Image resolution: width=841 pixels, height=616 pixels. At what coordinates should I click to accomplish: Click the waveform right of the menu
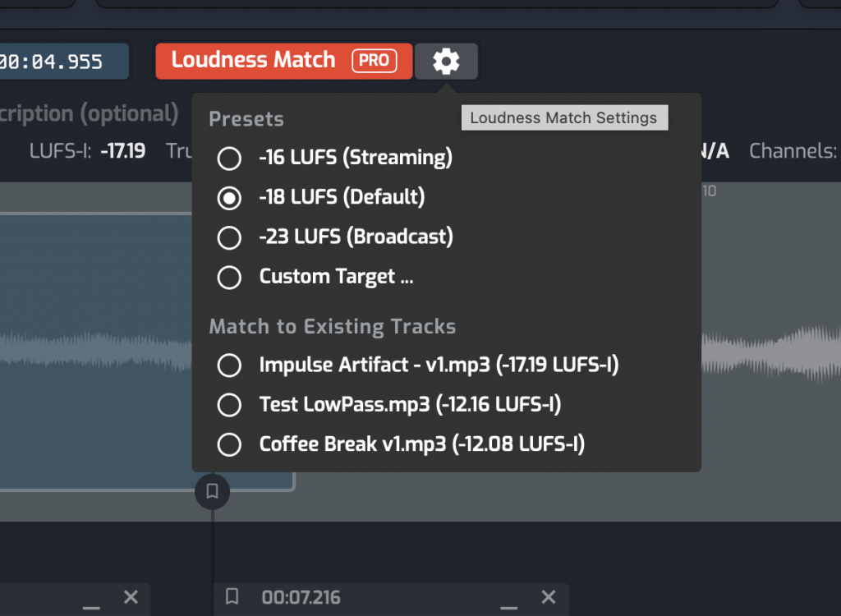770,353
